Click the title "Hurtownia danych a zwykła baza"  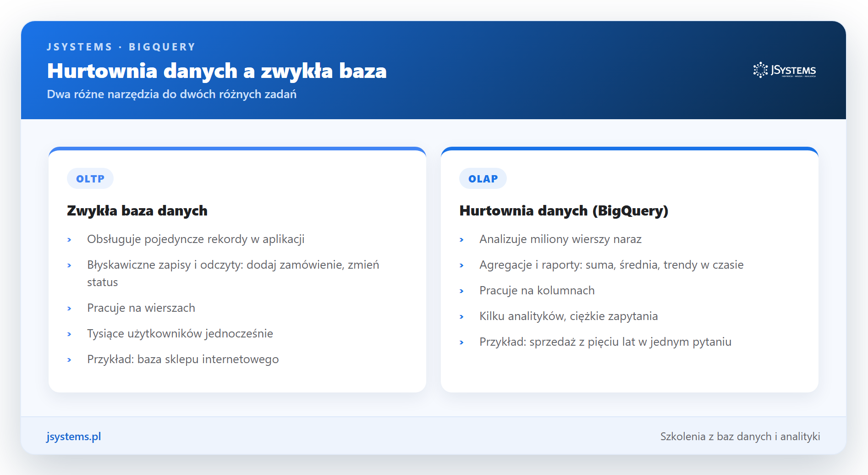[217, 71]
